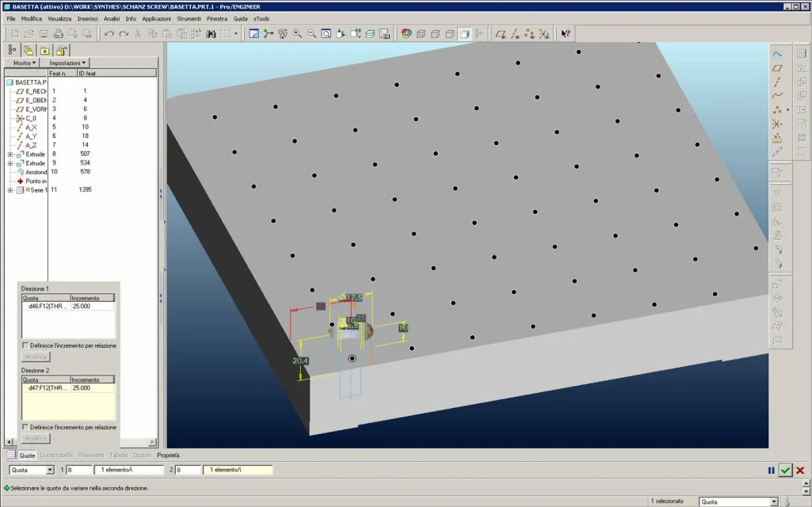Select the Datum Point tool in right toolbar
Image resolution: width=812 pixels, height=507 pixels.
click(x=777, y=110)
